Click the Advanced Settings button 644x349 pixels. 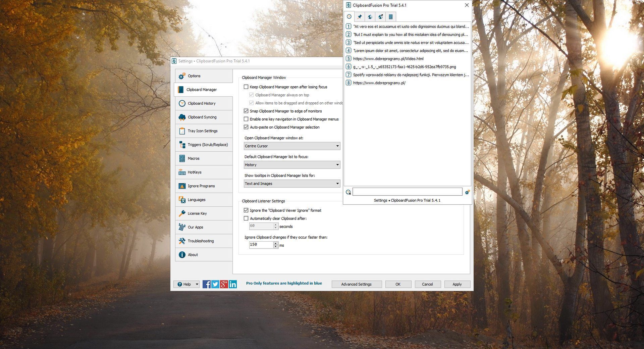coord(356,284)
